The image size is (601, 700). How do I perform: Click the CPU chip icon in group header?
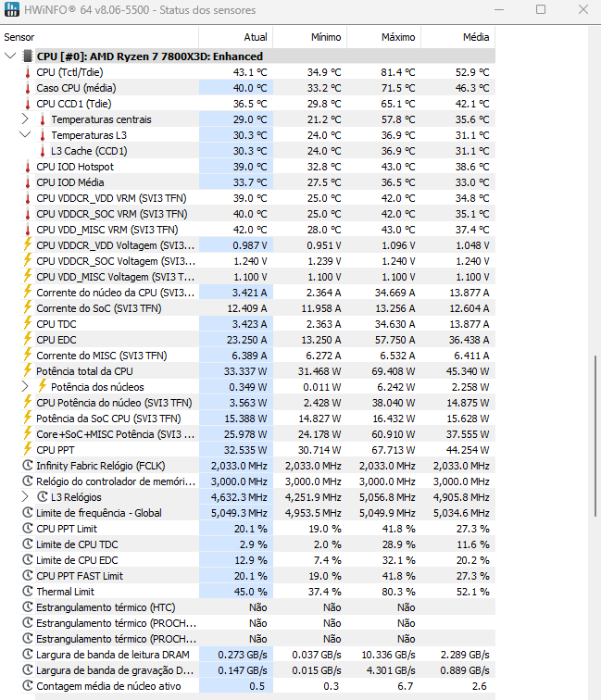tap(28, 56)
